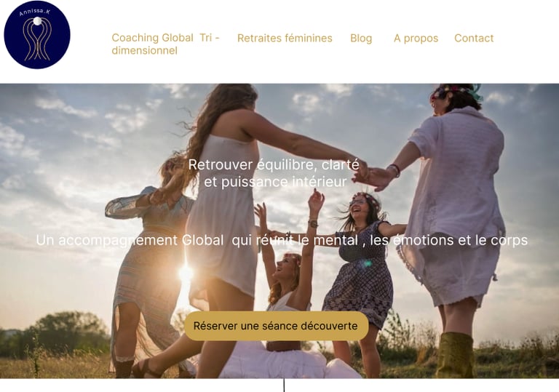Select the Contact menu link
Viewport: 559px width, 392px height.
474,38
